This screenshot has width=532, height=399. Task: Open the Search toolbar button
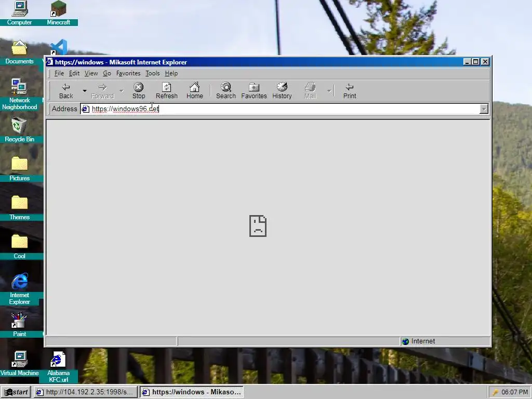tap(225, 91)
